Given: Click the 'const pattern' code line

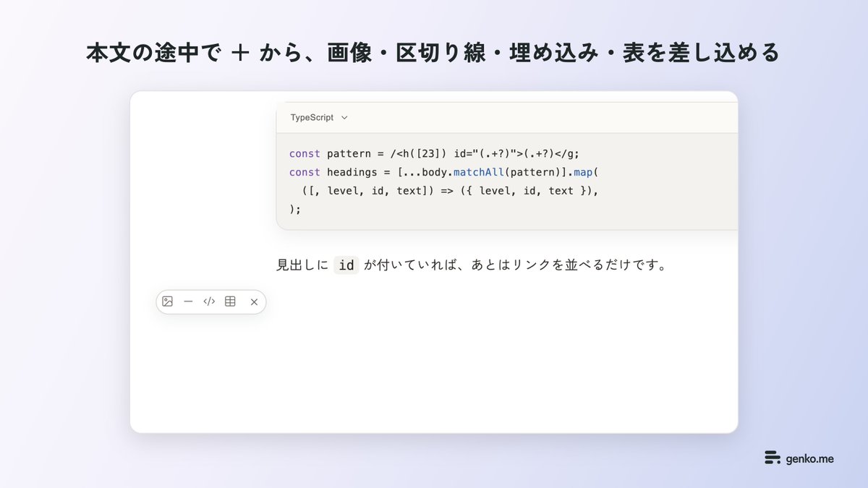Looking at the screenshot, I should tap(435, 153).
